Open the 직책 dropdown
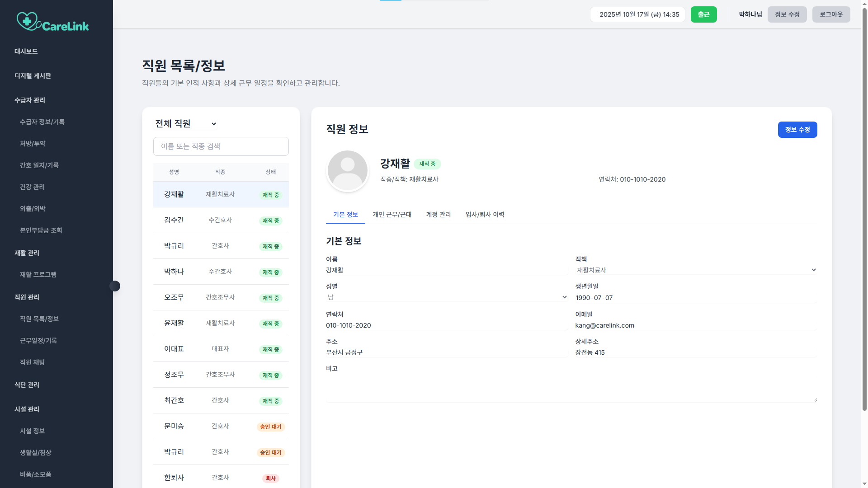The image size is (868, 488). tap(696, 270)
